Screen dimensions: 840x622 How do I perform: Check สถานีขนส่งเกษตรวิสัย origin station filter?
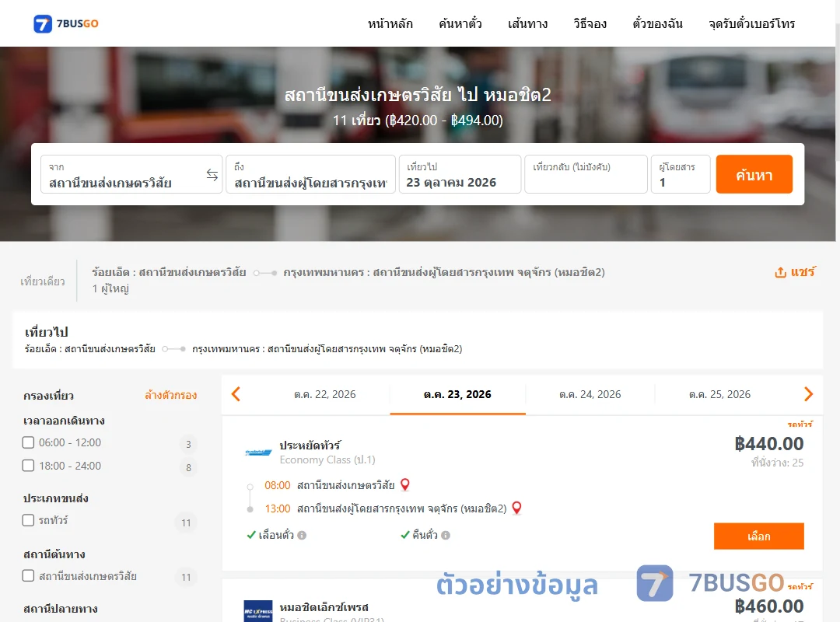(29, 576)
